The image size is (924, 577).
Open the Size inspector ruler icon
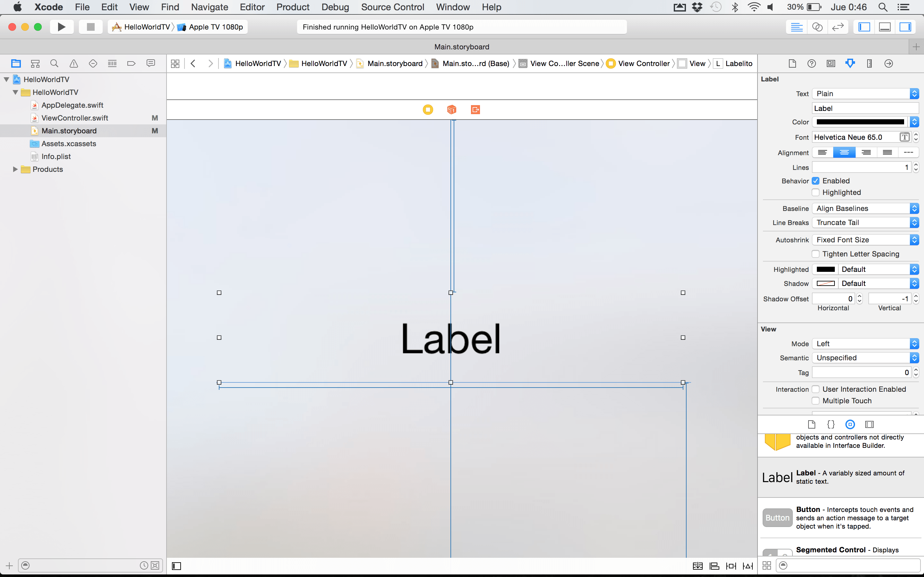click(x=869, y=63)
